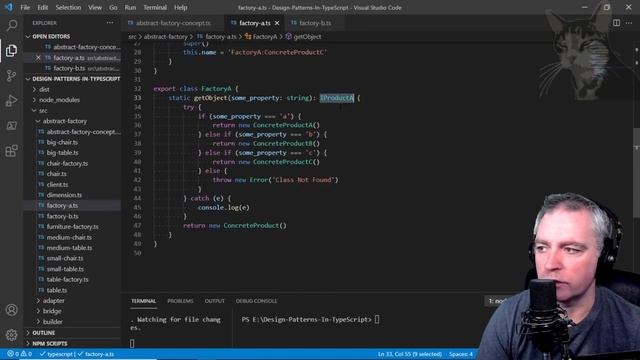The height and width of the screenshot is (360, 640).
Task: Open editor More Actions ellipsis
Action: tap(629, 23)
